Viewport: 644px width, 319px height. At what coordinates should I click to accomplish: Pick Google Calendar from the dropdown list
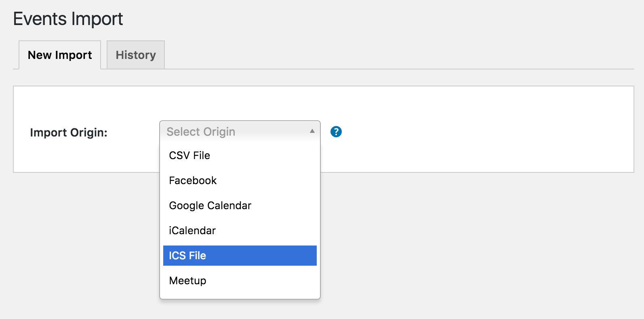[x=240, y=206]
